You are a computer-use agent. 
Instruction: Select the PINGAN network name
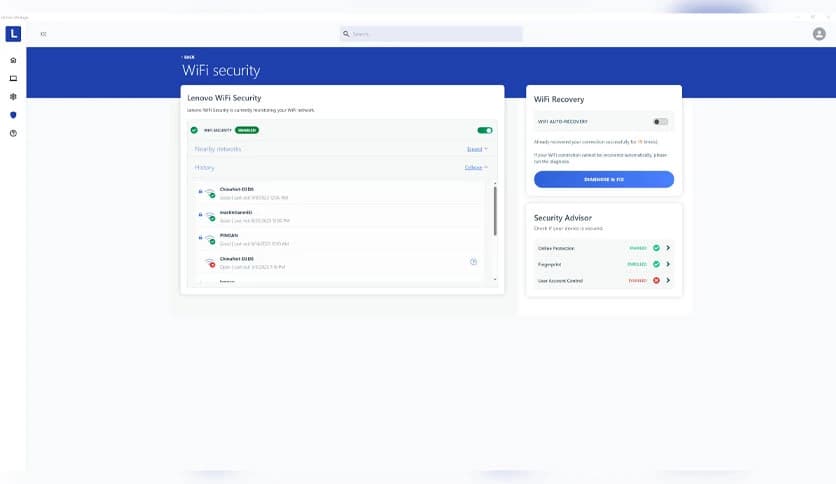(229, 235)
